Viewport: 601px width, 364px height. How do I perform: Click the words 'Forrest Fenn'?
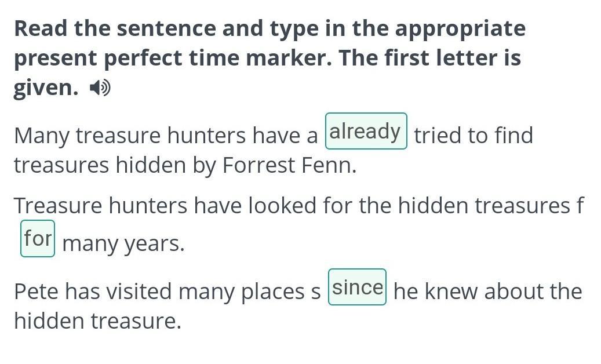(289, 166)
